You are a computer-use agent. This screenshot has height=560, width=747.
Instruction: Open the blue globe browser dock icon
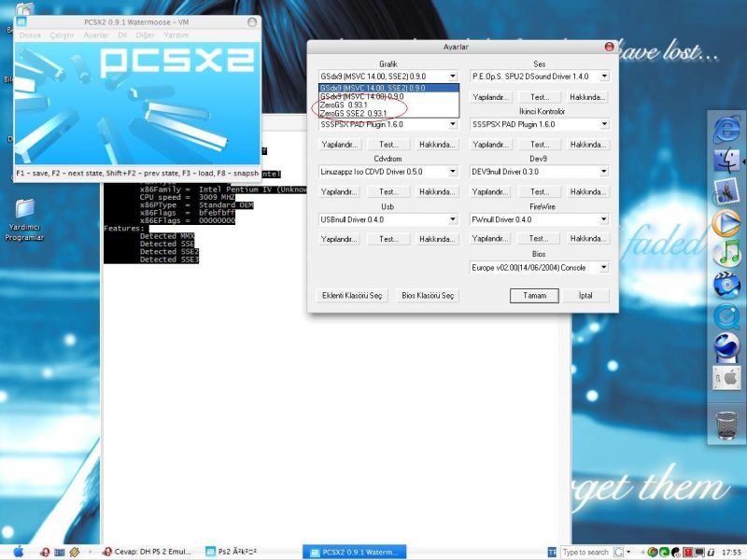pos(726,347)
